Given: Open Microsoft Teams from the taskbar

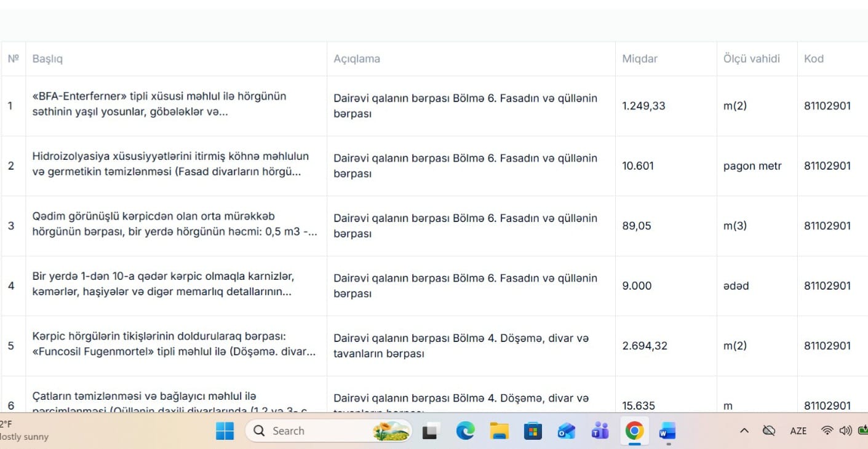Looking at the screenshot, I should [600, 431].
